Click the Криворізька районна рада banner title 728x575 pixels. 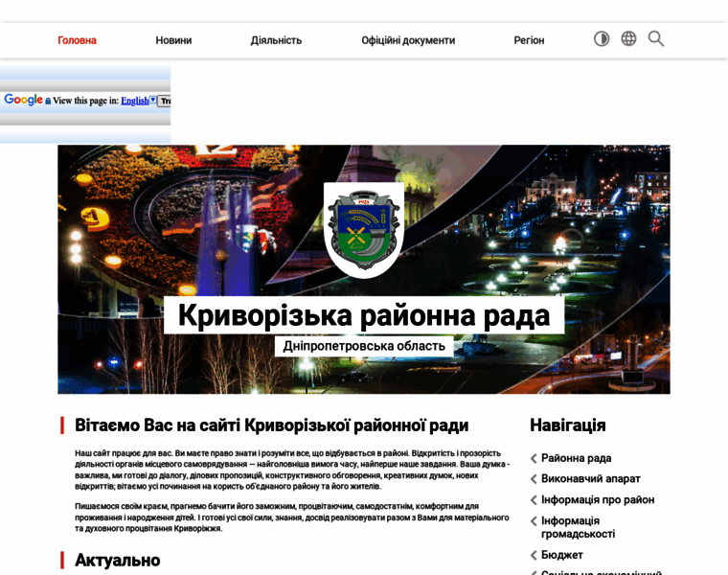(x=364, y=315)
